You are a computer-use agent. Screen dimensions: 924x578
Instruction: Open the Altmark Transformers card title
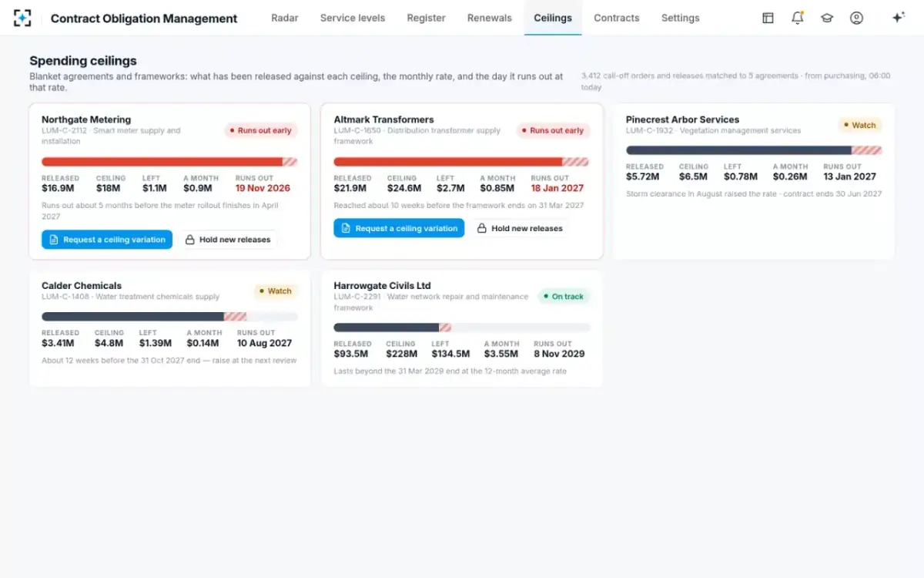click(x=383, y=119)
